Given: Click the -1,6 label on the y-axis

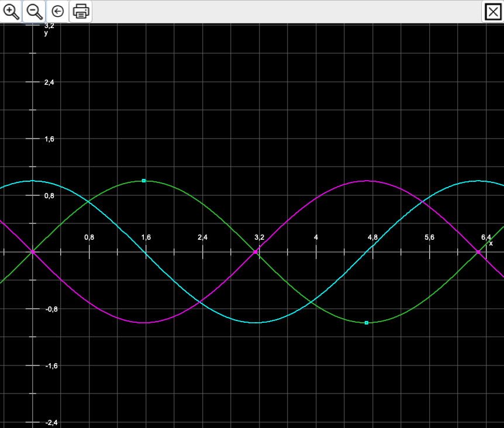Looking at the screenshot, I should click(50, 366).
